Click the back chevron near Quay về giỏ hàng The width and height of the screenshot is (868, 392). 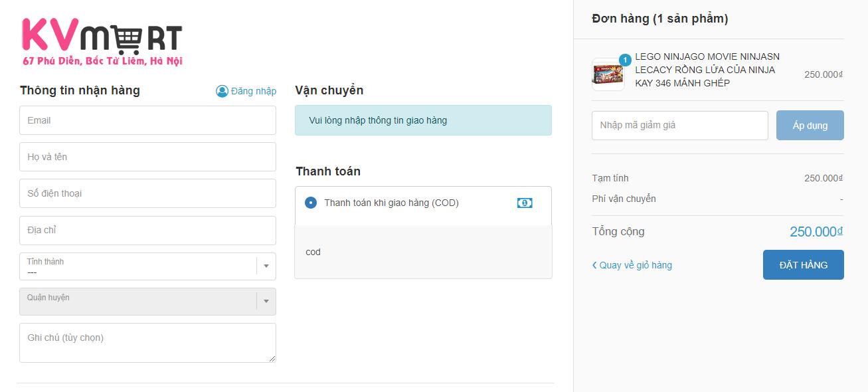tap(594, 265)
